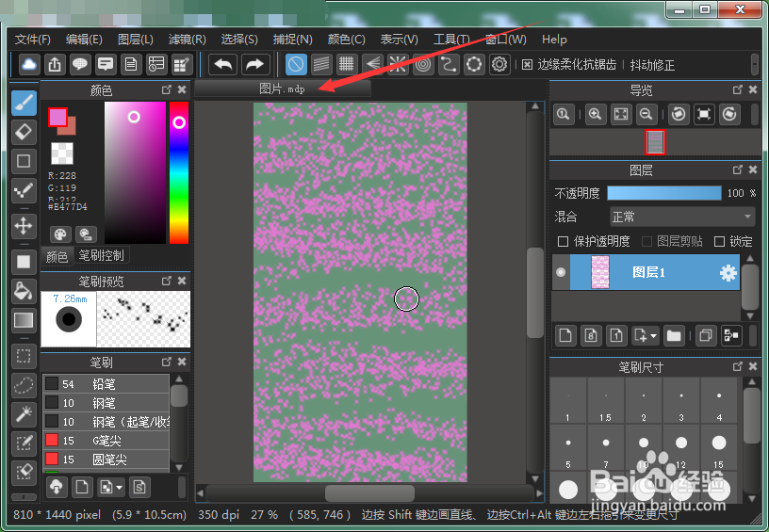769x532 pixels.
Task: Click the pink foreground color swatch
Action: tap(57, 118)
